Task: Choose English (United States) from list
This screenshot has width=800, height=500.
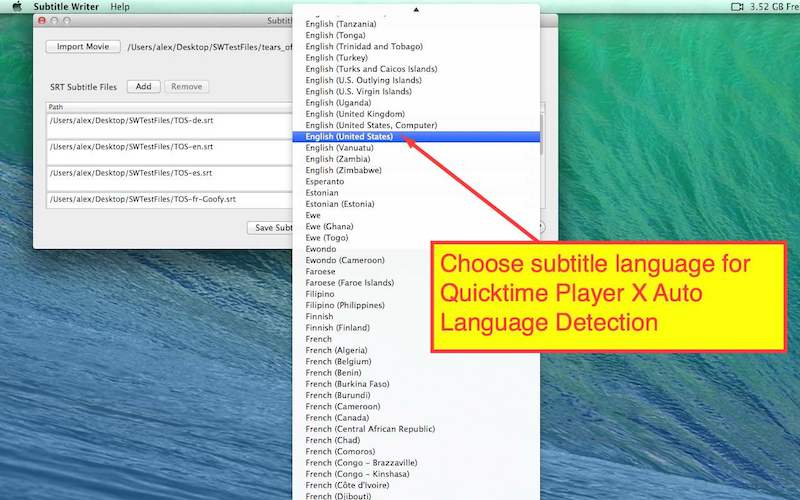Action: click(349, 136)
